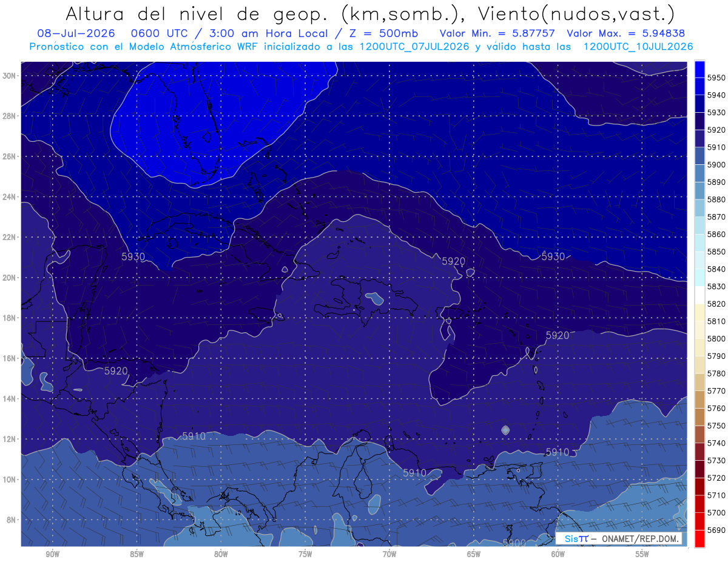Click the '28N' latitude axis label
The width and height of the screenshot is (728, 562).
click(9, 116)
